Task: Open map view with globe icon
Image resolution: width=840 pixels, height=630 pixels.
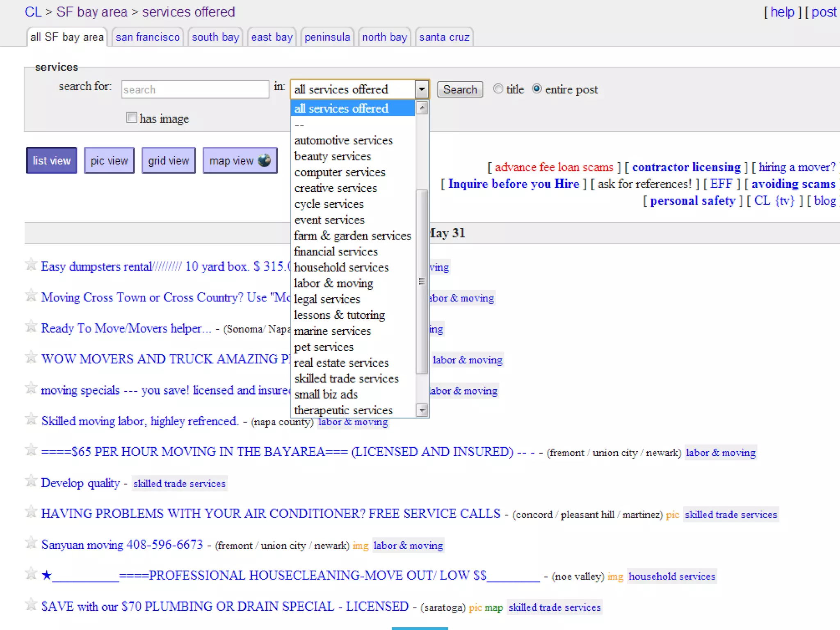Action: (240, 160)
